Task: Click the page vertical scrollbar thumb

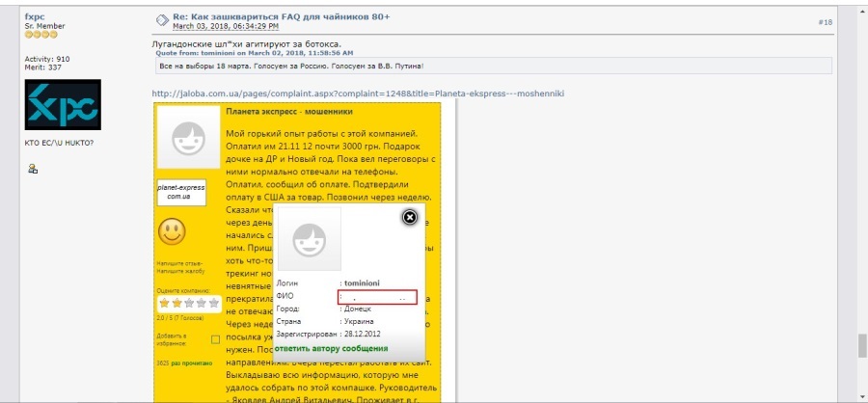Action: click(862, 346)
